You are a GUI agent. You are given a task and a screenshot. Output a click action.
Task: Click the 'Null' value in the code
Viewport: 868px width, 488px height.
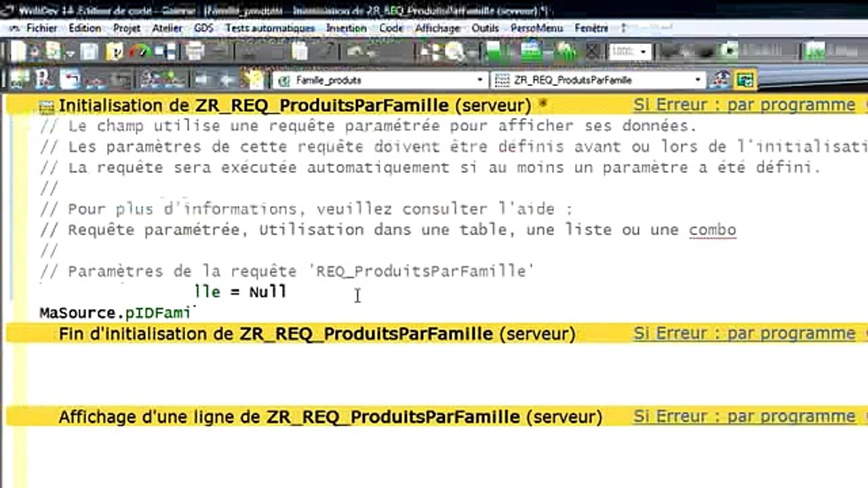[x=268, y=292]
